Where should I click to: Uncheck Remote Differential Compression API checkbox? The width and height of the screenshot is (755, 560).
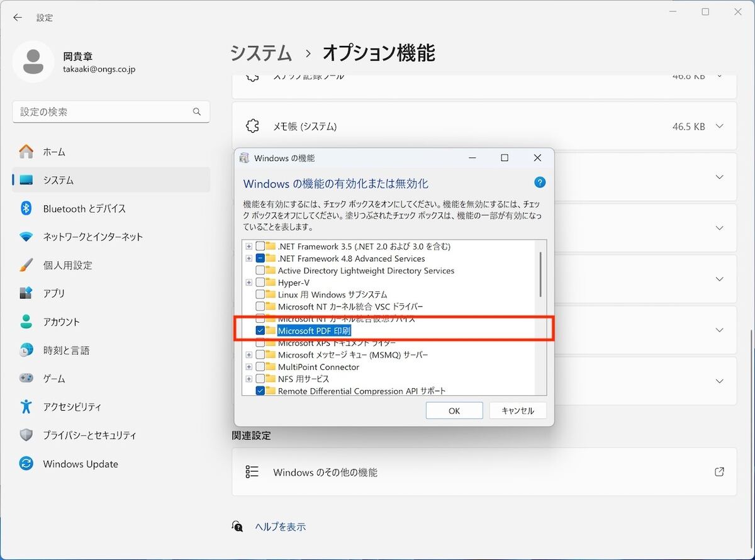tap(260, 391)
